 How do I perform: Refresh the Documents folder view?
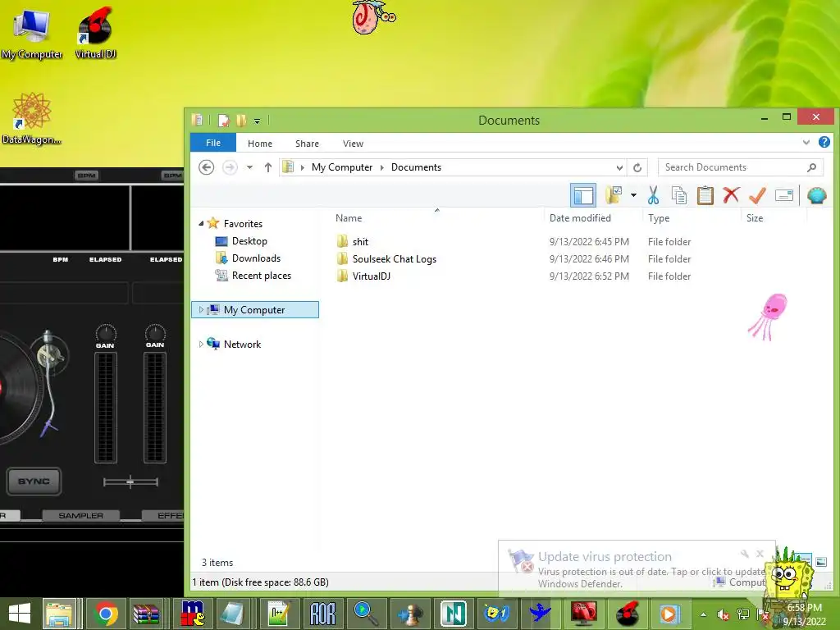637,167
